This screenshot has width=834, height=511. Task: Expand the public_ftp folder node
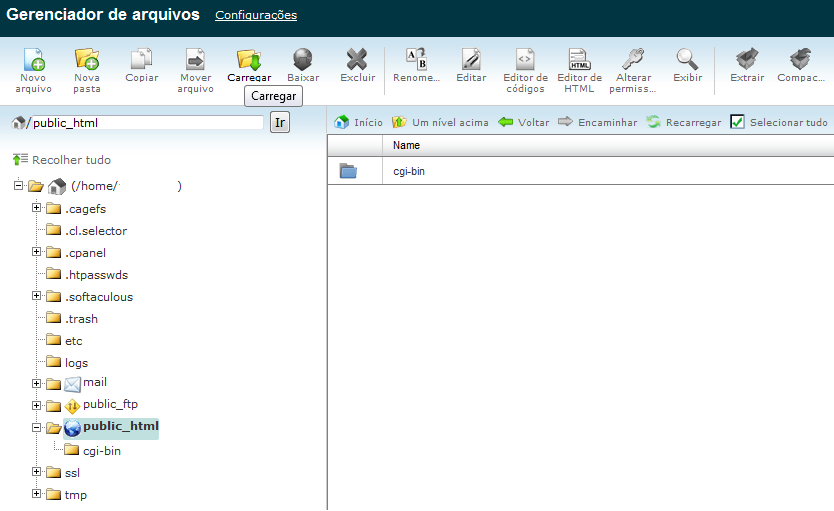[x=36, y=405]
